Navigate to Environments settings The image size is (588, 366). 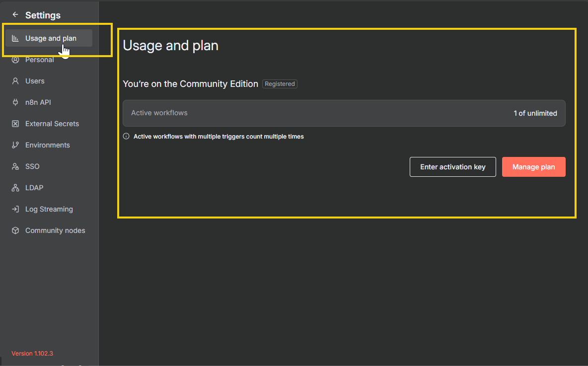point(49,145)
